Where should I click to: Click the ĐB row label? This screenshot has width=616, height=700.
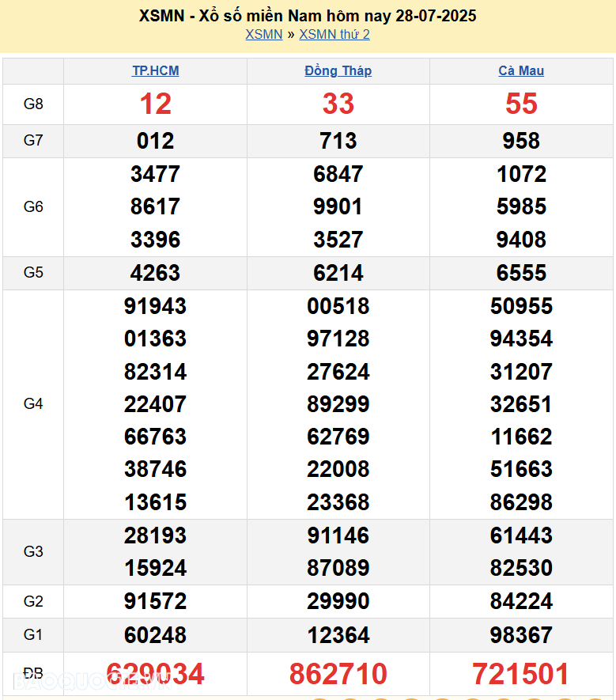(33, 674)
